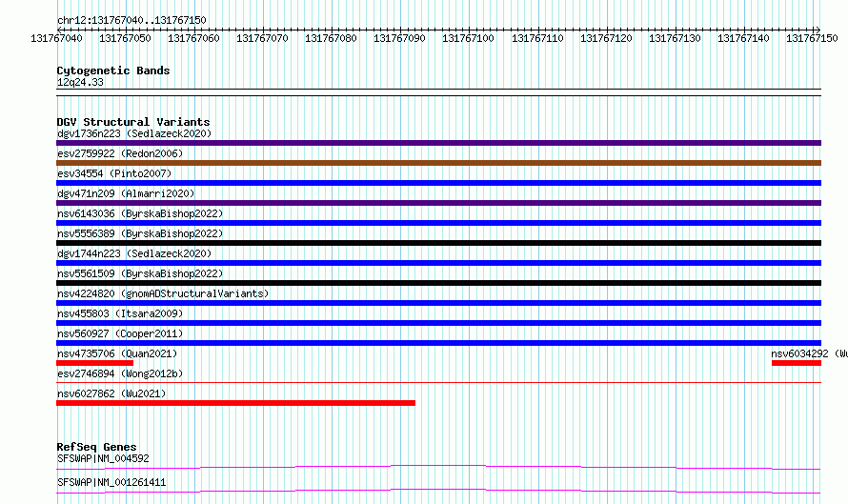Select the purple dgv1736n223 variant bar
The image size is (848, 504).
point(438,143)
